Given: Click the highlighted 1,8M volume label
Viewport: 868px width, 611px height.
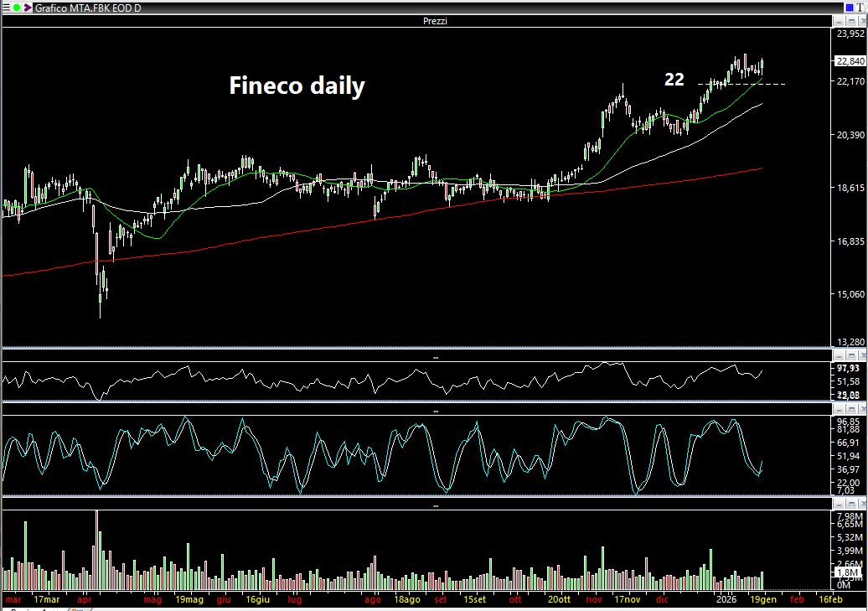Looking at the screenshot, I should (847, 572).
